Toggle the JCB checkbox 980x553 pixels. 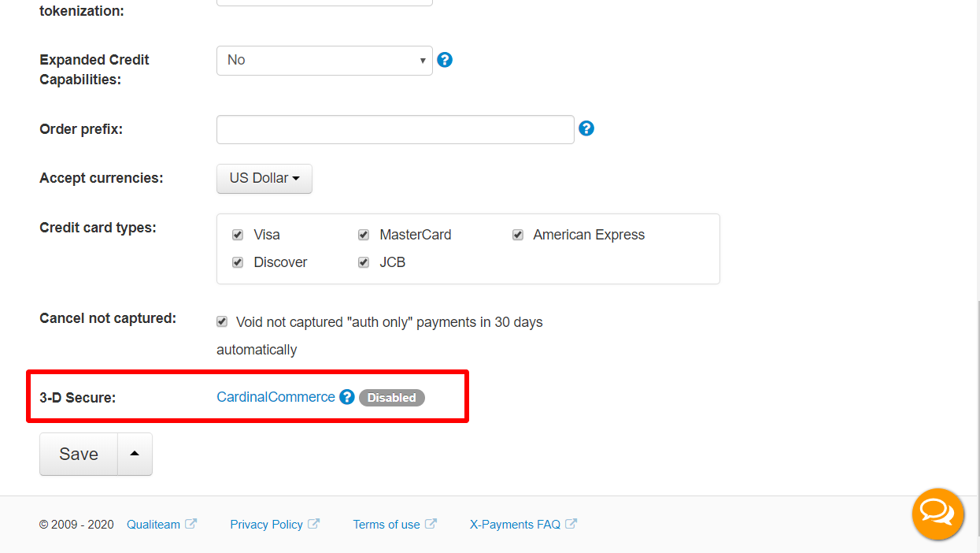coord(364,262)
